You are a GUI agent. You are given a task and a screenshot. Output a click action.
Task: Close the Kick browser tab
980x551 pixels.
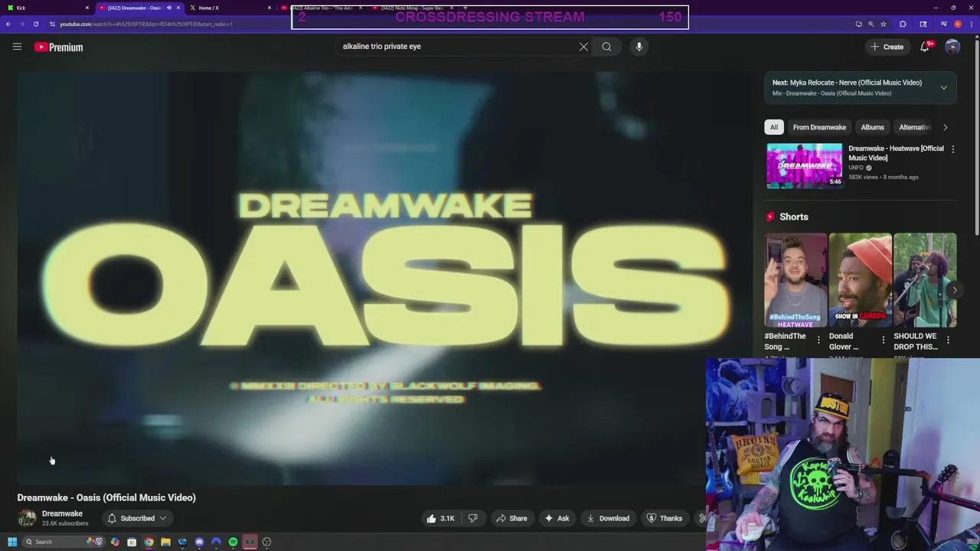click(87, 8)
